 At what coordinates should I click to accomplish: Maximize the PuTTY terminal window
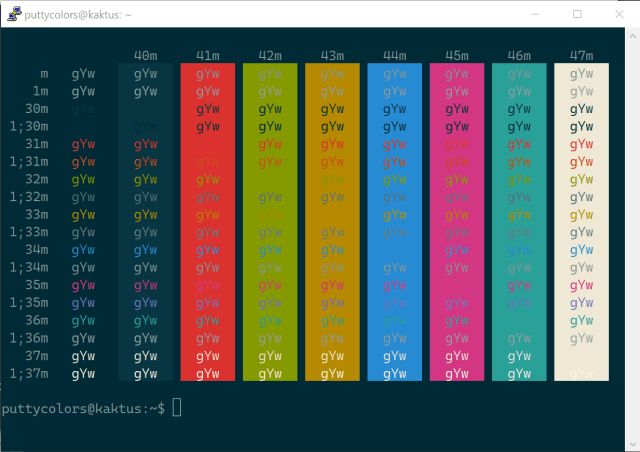pyautogui.click(x=577, y=14)
